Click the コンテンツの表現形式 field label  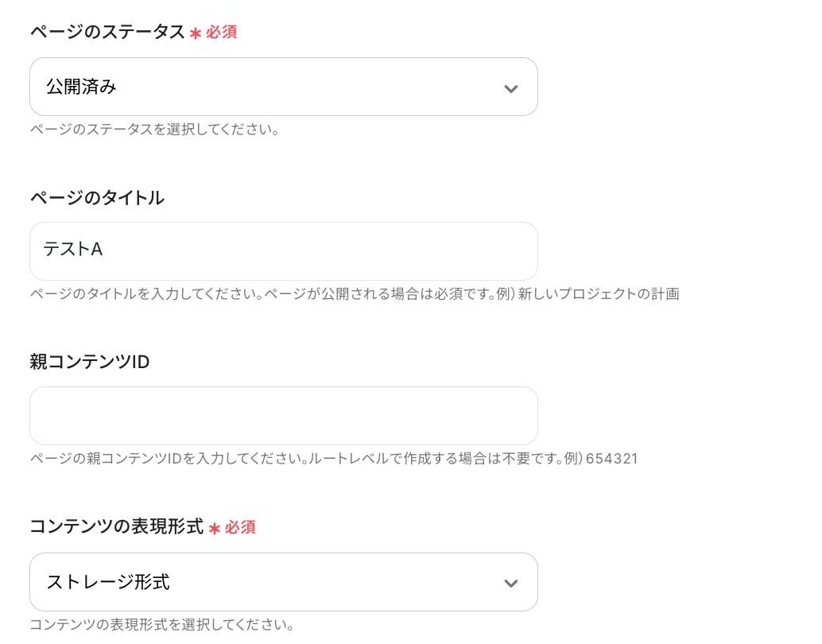tap(117, 526)
